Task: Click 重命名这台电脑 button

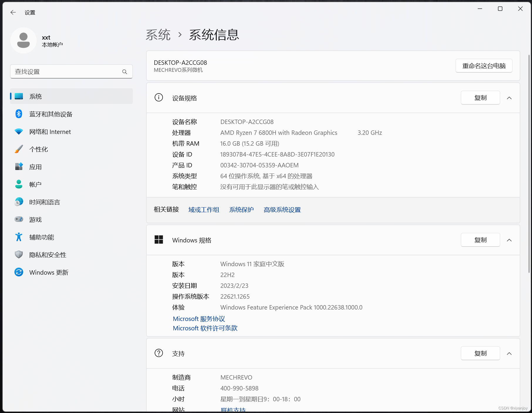Action: tap(484, 66)
